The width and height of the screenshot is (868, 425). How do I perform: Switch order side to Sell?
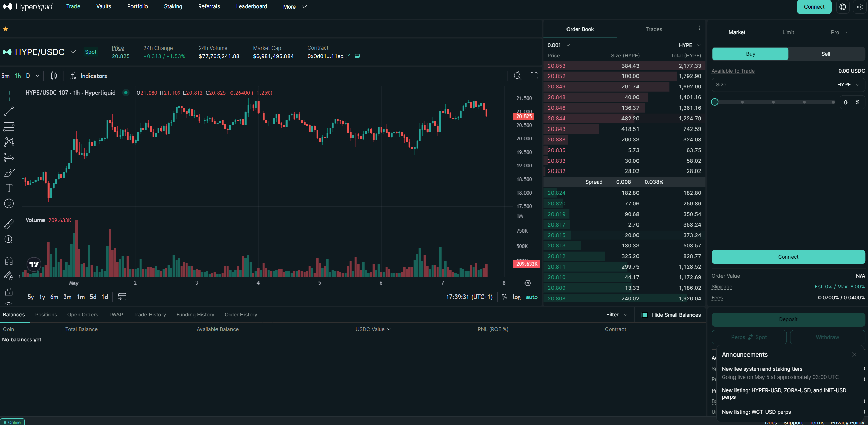(x=826, y=54)
